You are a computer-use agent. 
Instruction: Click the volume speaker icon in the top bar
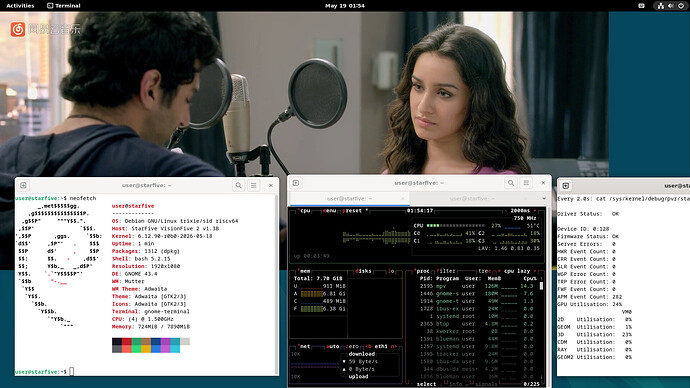[671, 6]
